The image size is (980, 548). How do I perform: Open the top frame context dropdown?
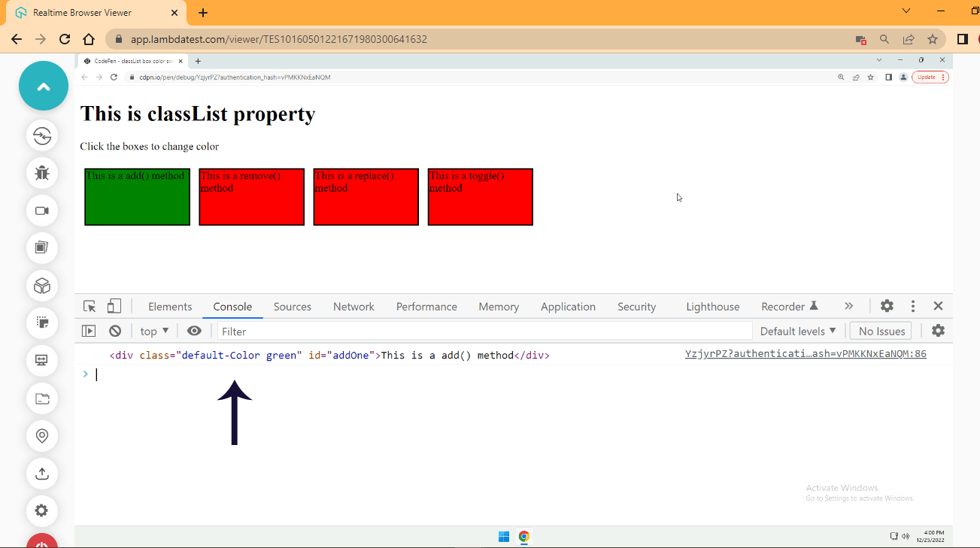point(153,331)
